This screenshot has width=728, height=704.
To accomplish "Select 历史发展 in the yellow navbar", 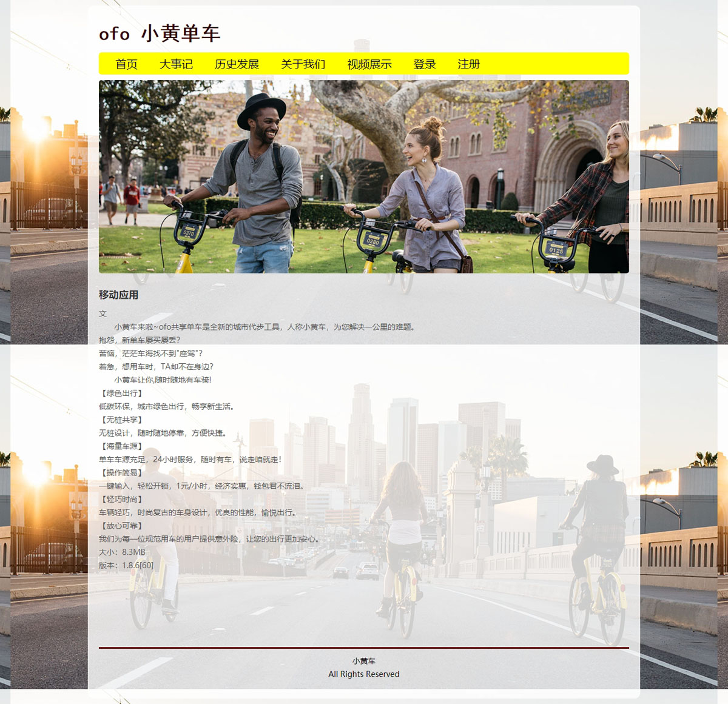I will coord(237,64).
